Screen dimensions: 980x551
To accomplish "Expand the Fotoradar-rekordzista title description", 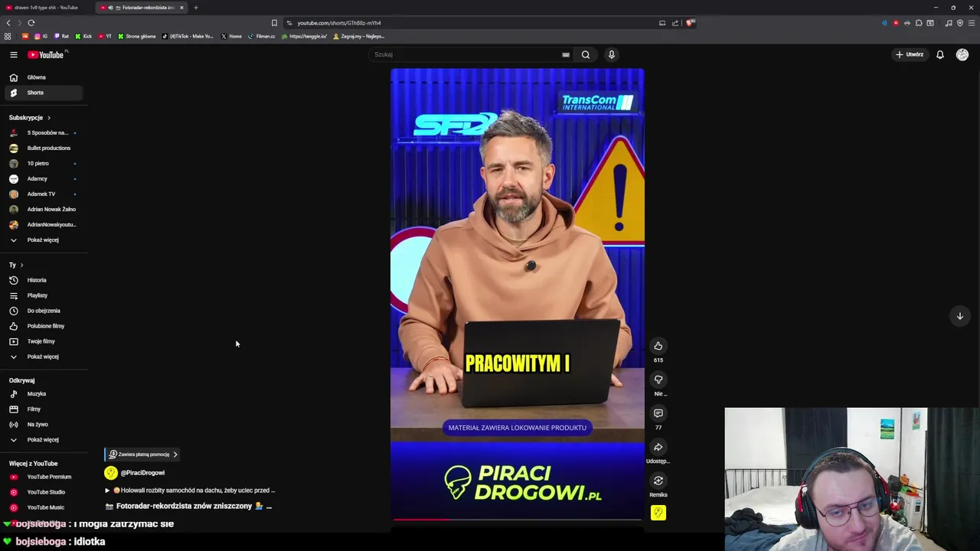I will tap(188, 506).
